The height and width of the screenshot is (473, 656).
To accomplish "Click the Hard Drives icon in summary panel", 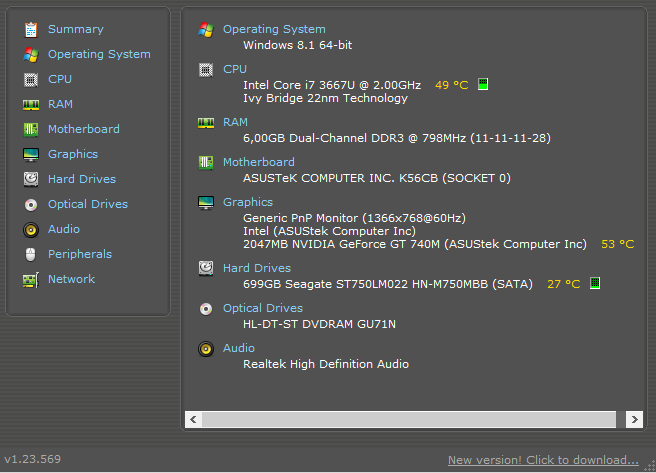I will 206,268.
